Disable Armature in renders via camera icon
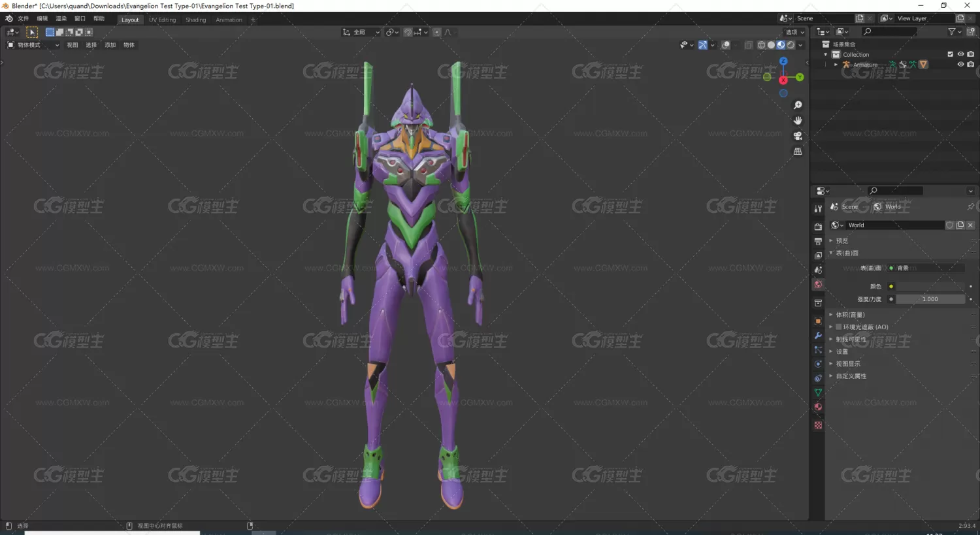 [x=970, y=64]
